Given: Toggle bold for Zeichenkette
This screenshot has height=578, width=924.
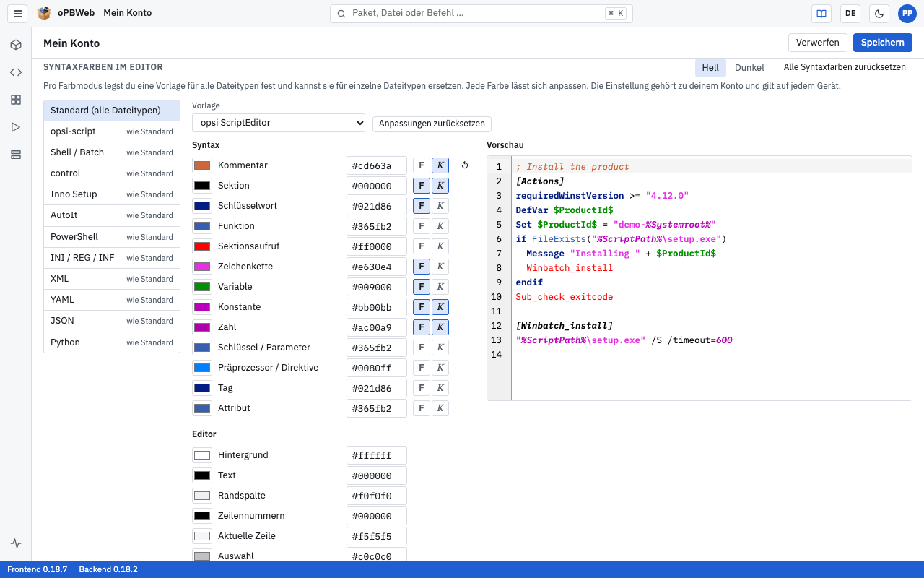Looking at the screenshot, I should 421,267.
